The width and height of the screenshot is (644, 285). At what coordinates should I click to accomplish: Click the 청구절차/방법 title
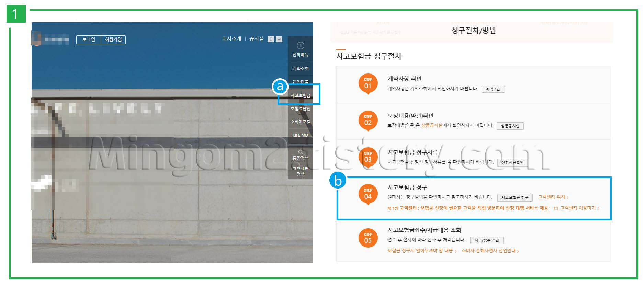pyautogui.click(x=473, y=31)
